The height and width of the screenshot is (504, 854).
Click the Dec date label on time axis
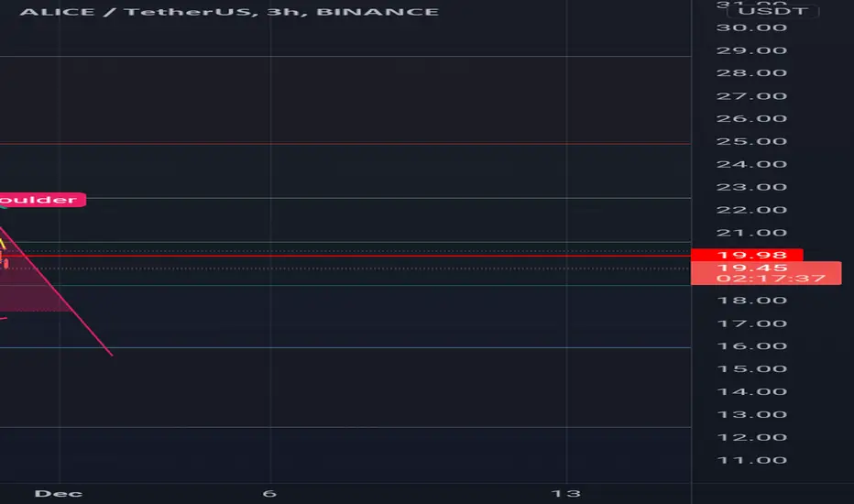(59, 494)
